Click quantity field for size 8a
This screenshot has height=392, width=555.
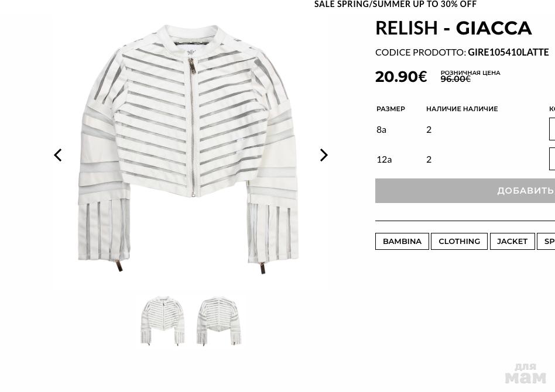tap(552, 129)
